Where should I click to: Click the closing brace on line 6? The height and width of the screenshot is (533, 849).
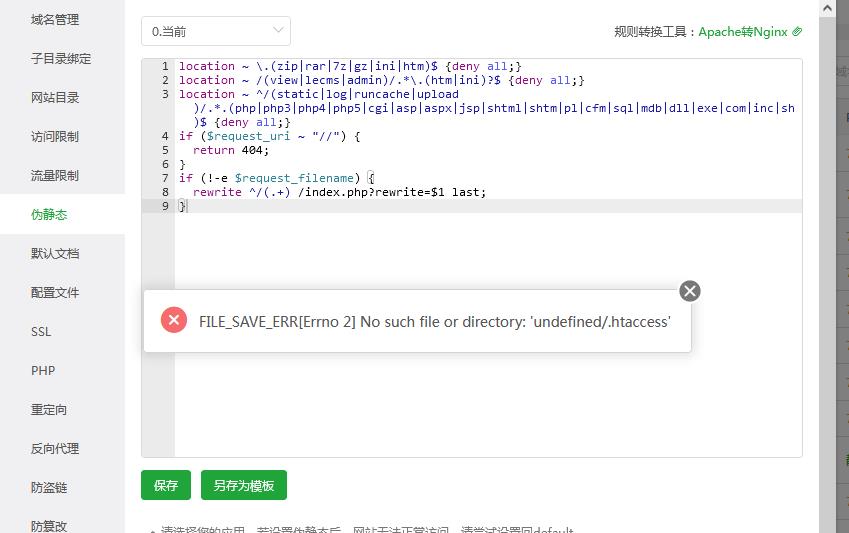pyautogui.click(x=182, y=164)
